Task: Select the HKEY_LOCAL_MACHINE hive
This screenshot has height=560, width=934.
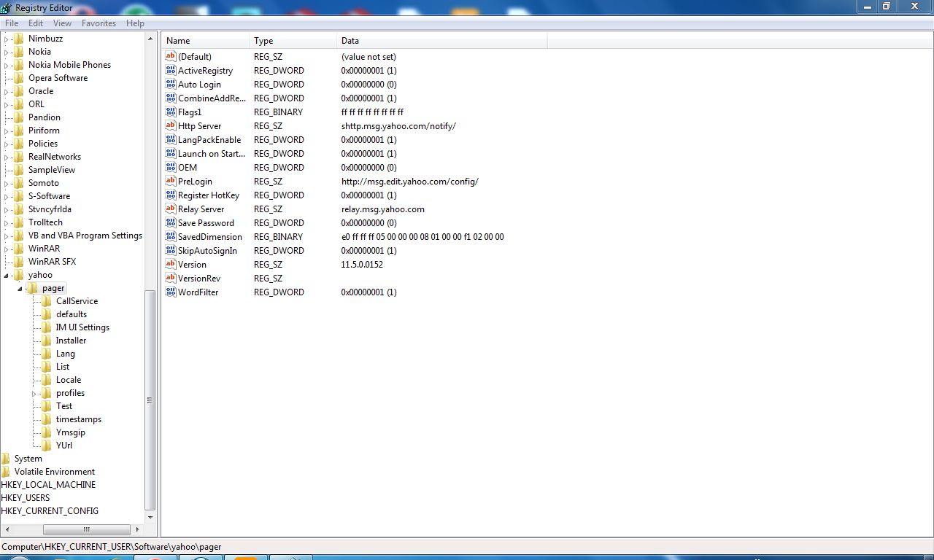Action: pyautogui.click(x=48, y=485)
